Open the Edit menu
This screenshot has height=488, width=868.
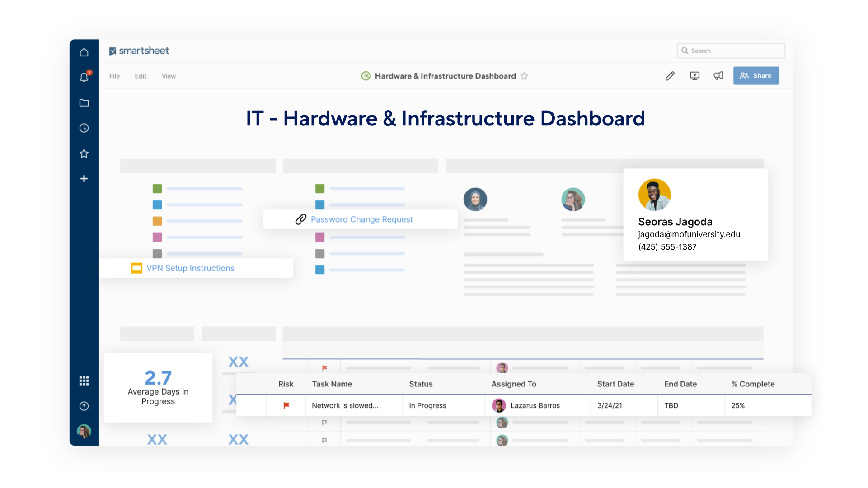[141, 76]
